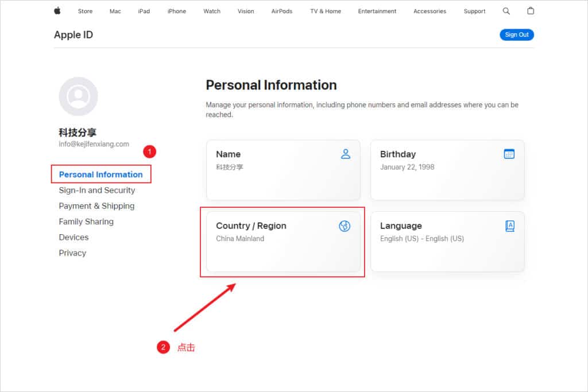Click the info@kejifenxiang.com email text
588x392 pixels.
94,144
